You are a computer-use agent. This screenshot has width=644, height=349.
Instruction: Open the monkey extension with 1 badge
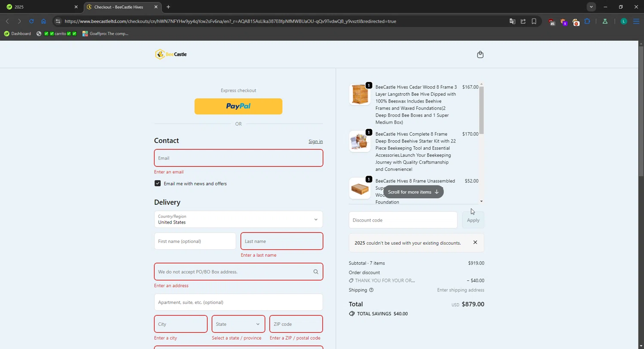pyautogui.click(x=564, y=21)
